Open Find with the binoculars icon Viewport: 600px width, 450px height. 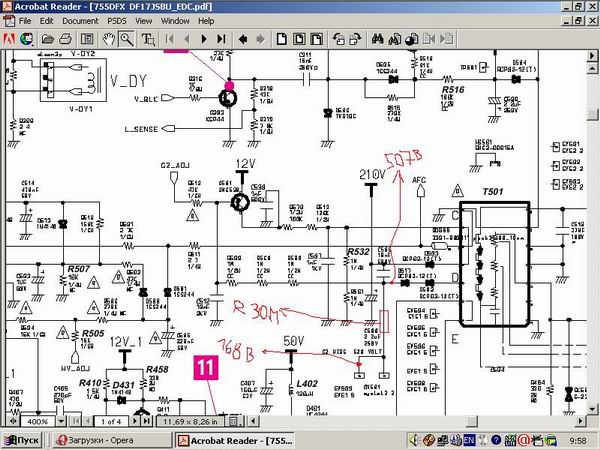[377, 39]
